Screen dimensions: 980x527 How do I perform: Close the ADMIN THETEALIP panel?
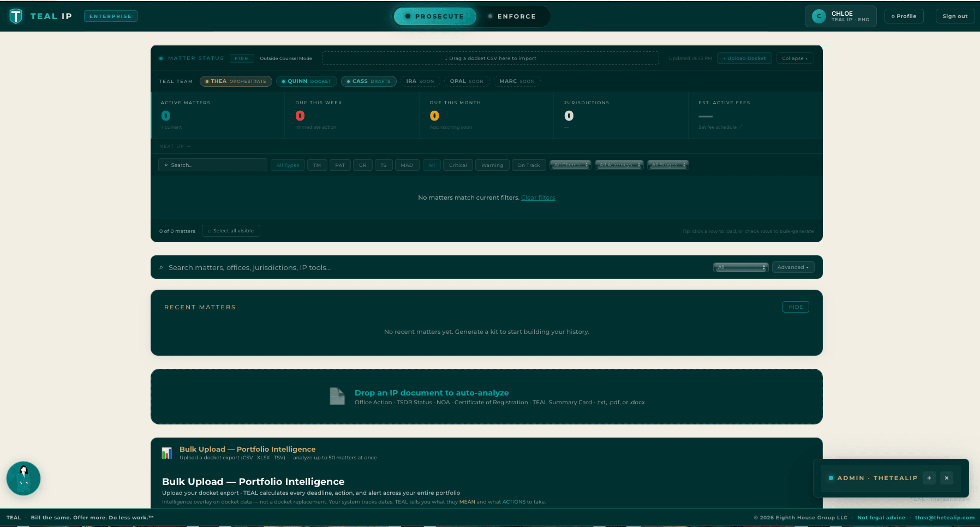click(947, 478)
